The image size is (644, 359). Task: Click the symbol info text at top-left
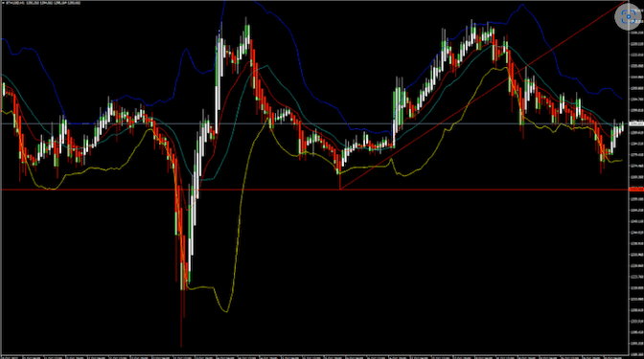[x=43, y=3]
